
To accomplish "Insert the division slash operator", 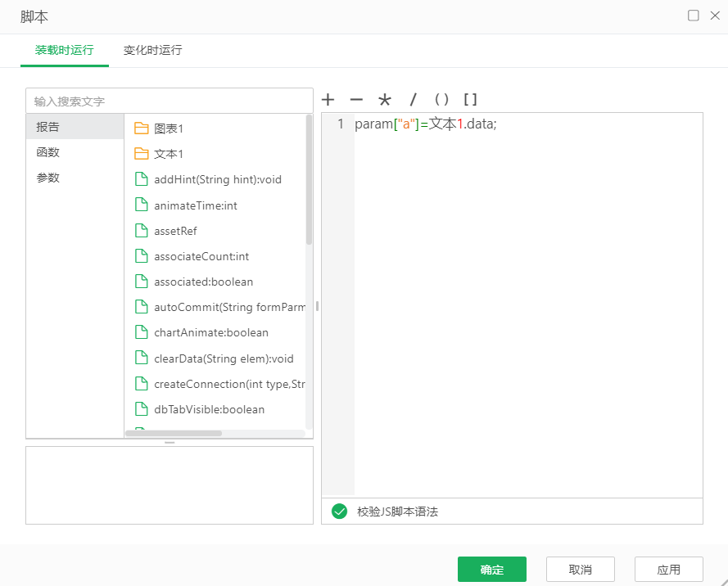I will point(414,100).
